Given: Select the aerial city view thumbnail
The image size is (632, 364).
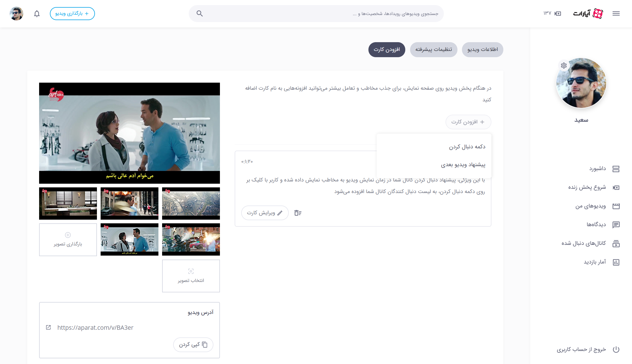Looking at the screenshot, I should [x=191, y=203].
